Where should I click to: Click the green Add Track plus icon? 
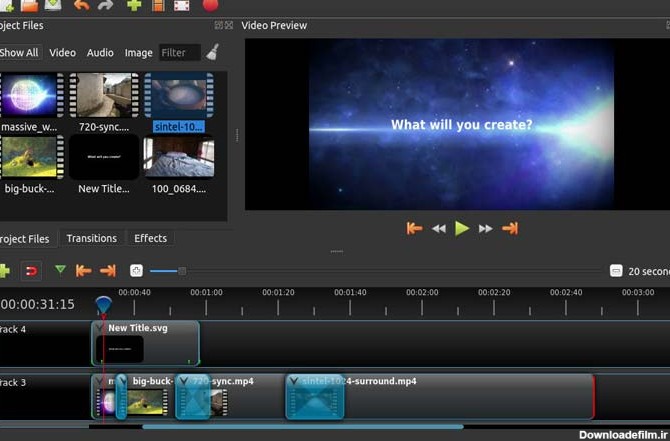pyautogui.click(x=4, y=271)
